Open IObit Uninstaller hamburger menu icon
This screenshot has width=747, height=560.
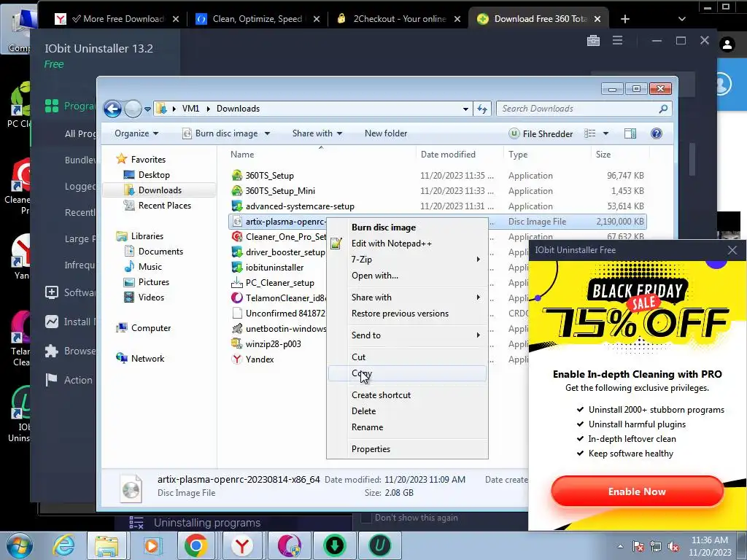(x=617, y=41)
